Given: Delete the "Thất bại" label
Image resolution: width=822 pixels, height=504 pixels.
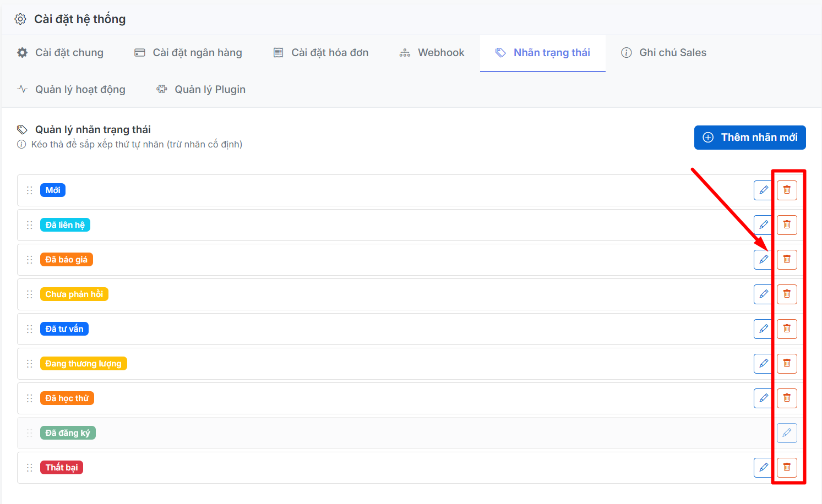Looking at the screenshot, I should [787, 468].
